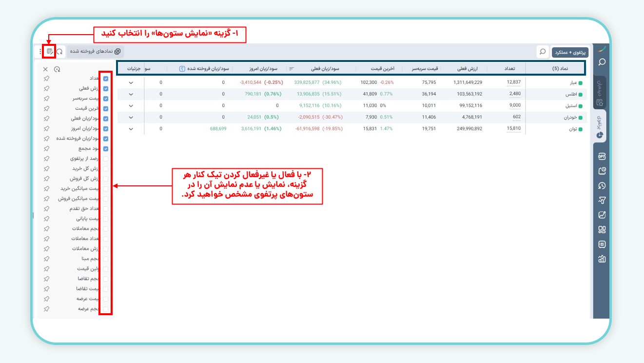Switch to the دیده‌بان sidebar tab

click(600, 92)
